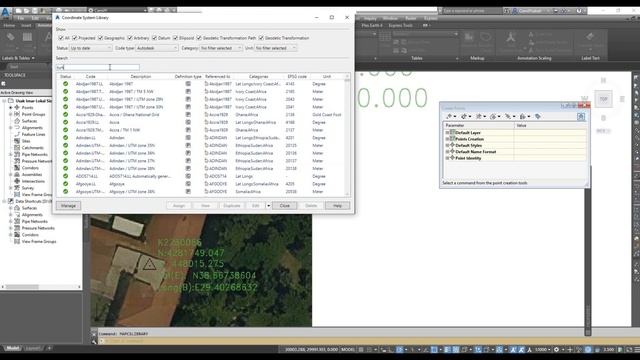
Task: Open the intersection point creation tool
Action: [x=465, y=116]
